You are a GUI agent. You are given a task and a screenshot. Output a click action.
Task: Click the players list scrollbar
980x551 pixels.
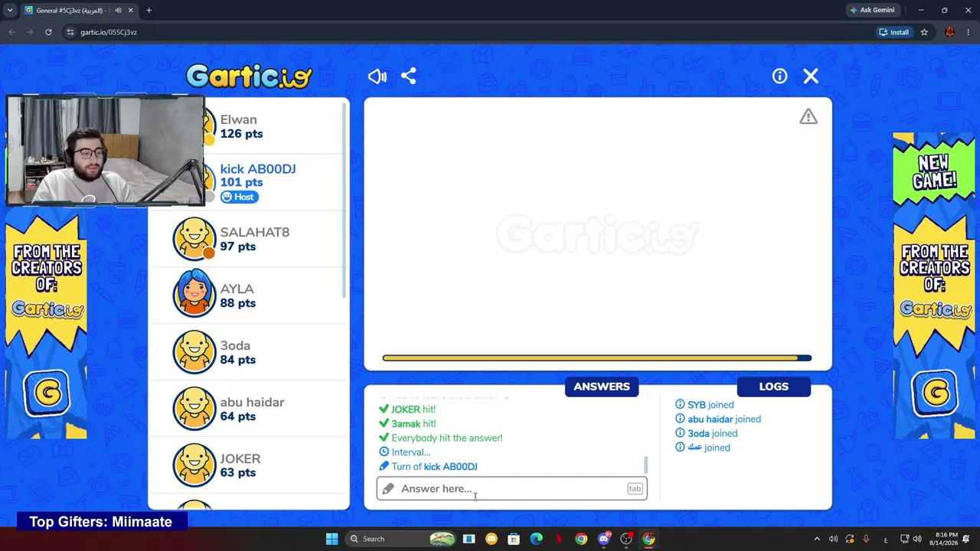coord(345,199)
